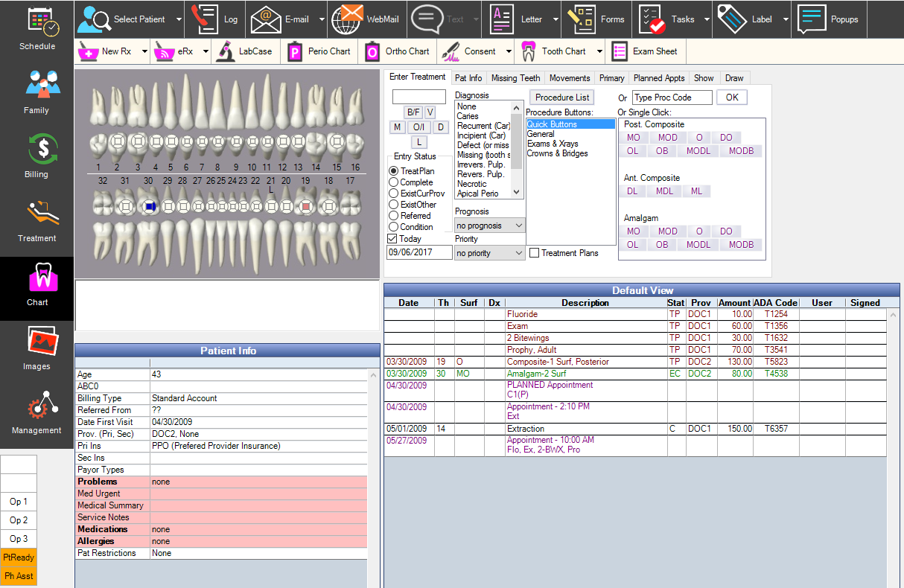Switch to the Missing Teeth tab
Viewport: 904px width, 588px height.
[515, 78]
